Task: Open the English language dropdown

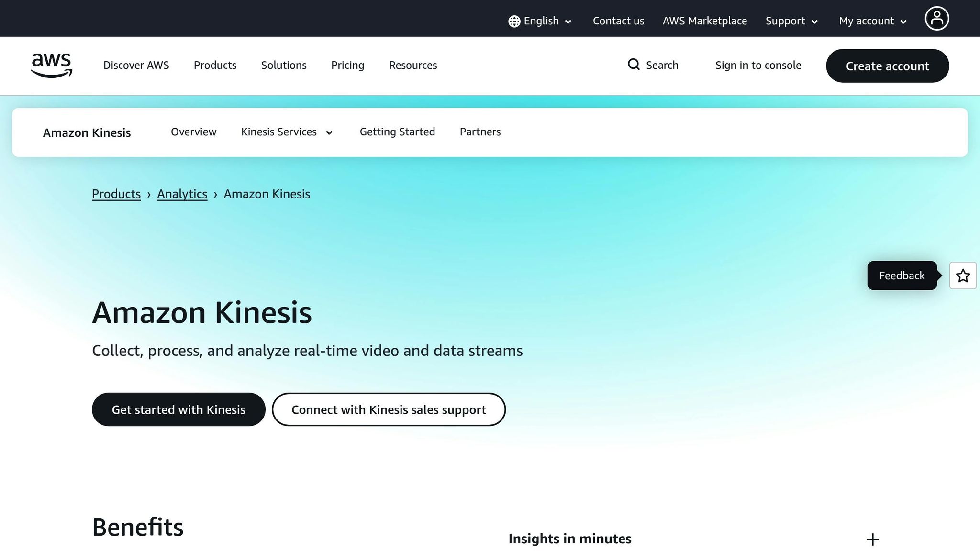Action: pos(541,21)
